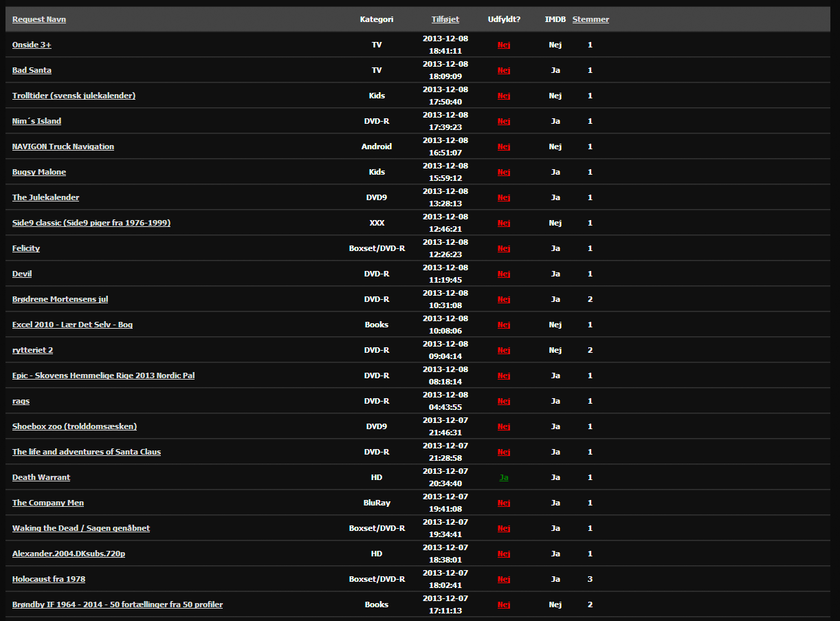
Task: Open Trolltider (svensk julekalender) request
Action: pos(74,96)
